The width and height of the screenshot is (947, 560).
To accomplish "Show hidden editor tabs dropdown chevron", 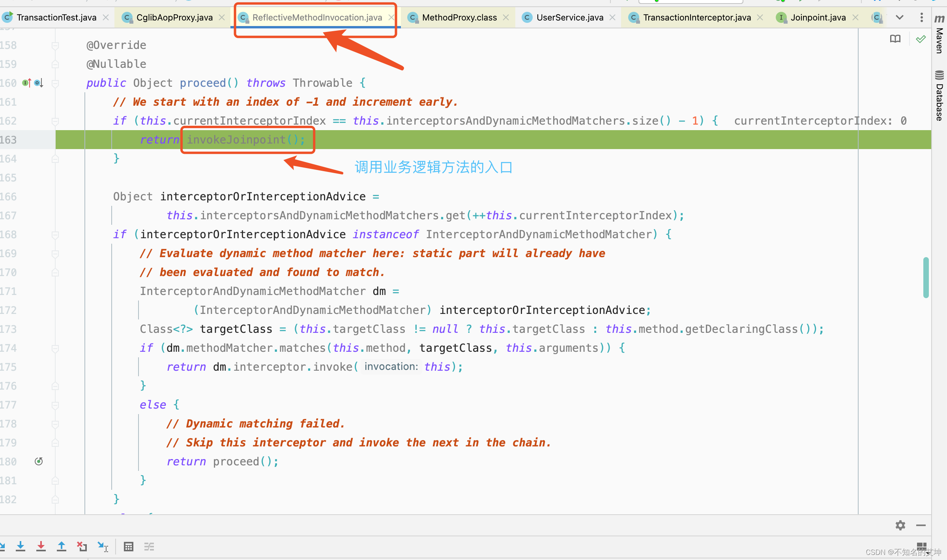I will [900, 17].
